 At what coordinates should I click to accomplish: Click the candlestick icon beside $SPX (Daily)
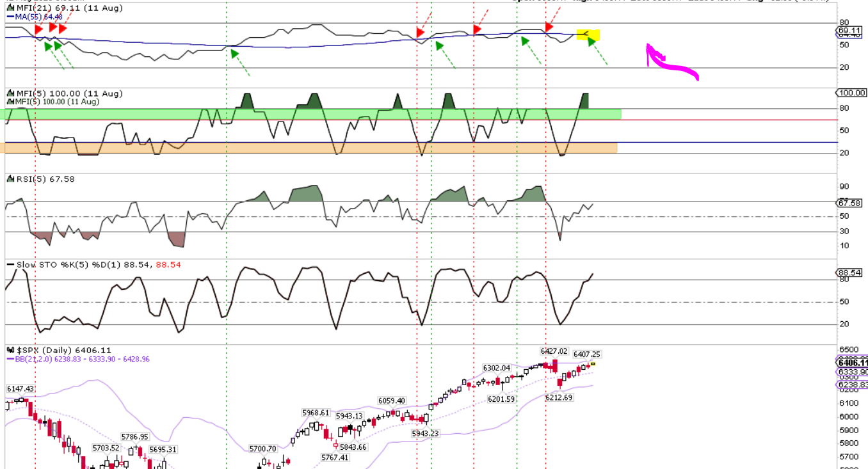10,351
